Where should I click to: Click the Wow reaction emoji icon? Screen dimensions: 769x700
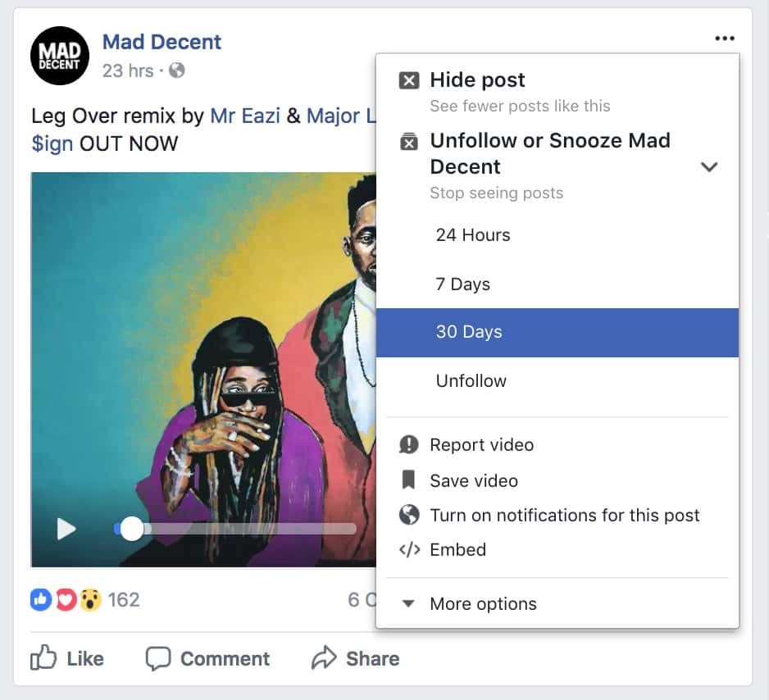click(x=89, y=600)
